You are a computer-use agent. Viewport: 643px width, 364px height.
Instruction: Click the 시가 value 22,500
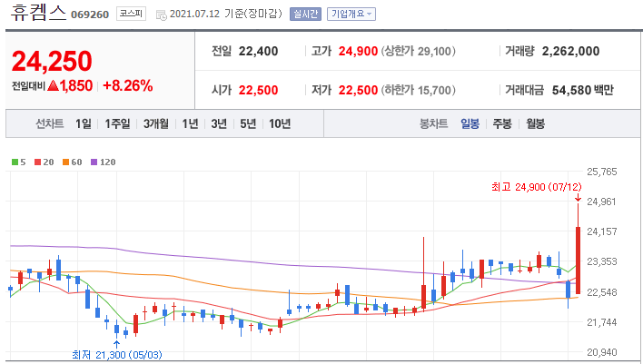pos(258,90)
